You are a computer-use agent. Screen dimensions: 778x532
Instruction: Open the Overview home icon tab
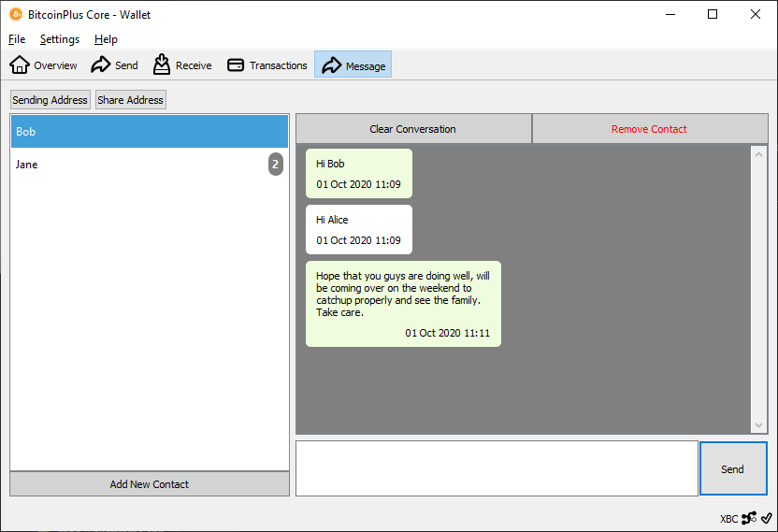click(x=43, y=65)
